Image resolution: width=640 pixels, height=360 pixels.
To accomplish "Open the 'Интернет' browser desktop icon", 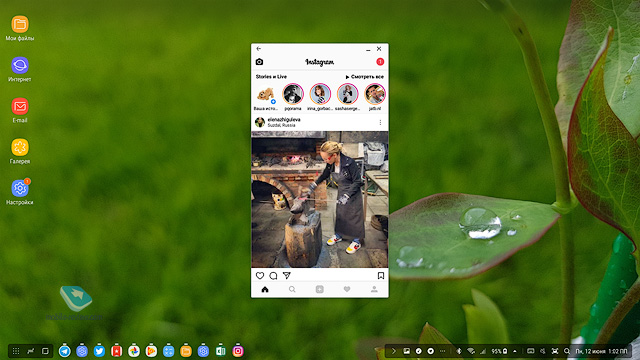I will pos(20,70).
